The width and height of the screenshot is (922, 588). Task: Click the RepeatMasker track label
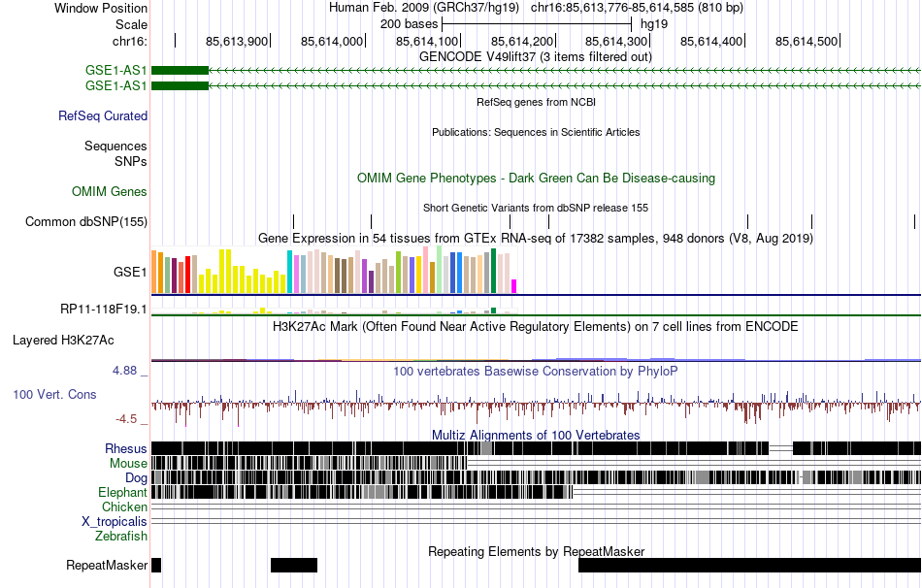tap(107, 565)
